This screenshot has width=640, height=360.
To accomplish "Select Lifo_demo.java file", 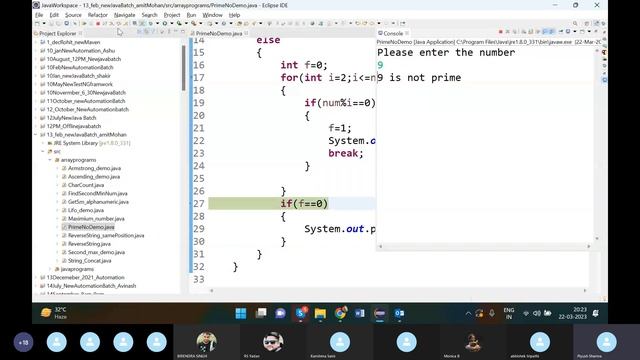I will 86,211.
